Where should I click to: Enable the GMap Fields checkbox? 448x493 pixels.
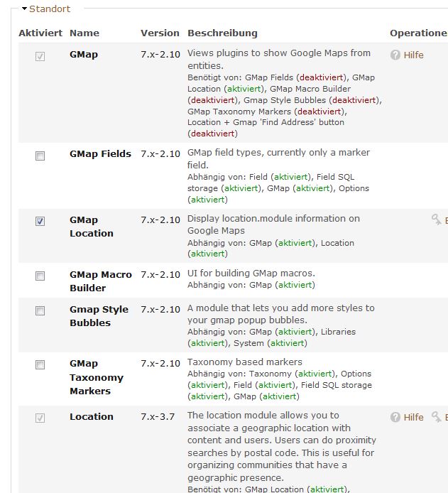click(x=40, y=156)
